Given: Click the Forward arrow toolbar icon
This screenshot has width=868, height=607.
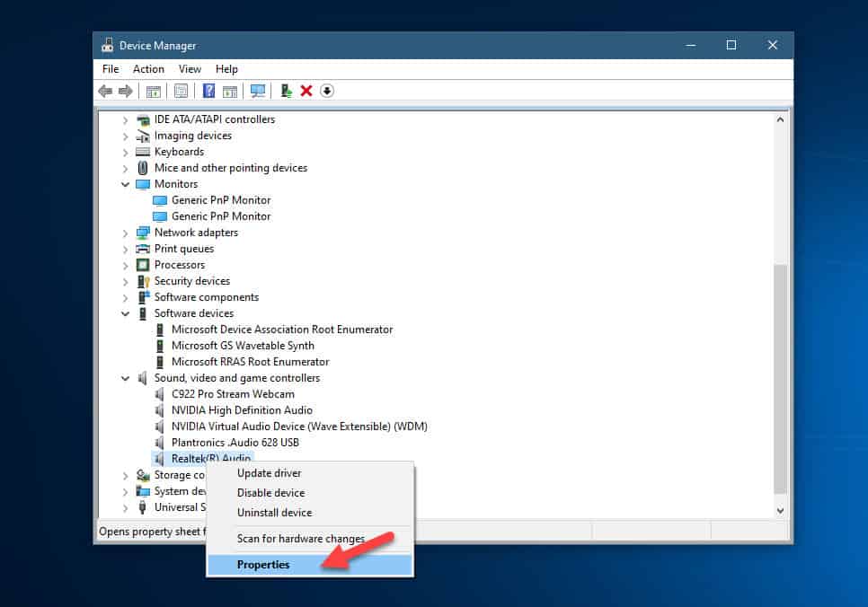Looking at the screenshot, I should 126,91.
